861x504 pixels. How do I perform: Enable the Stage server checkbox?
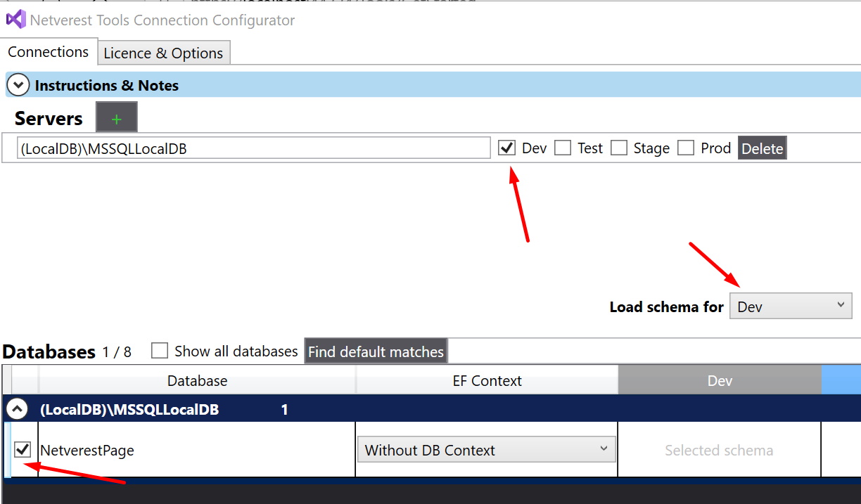tap(619, 148)
